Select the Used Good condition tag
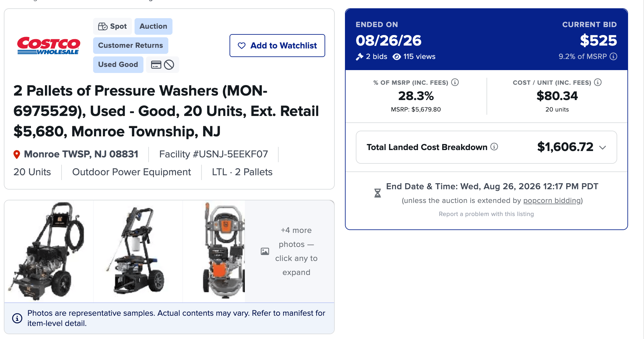The width and height of the screenshot is (644, 339). pos(118,65)
